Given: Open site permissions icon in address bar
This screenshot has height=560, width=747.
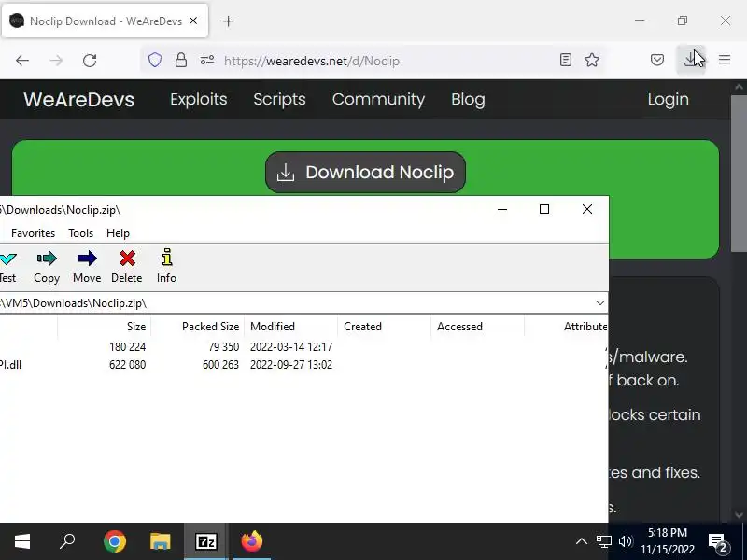Looking at the screenshot, I should tap(207, 60).
